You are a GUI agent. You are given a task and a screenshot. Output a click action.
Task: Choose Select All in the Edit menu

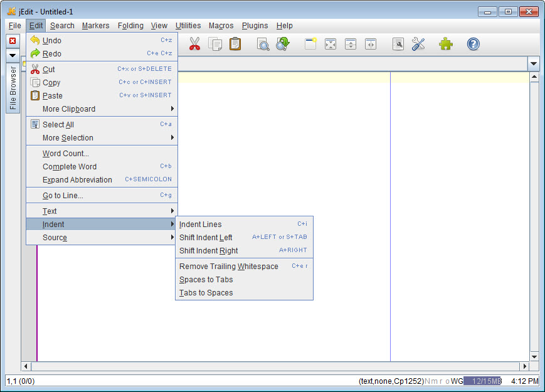[102, 125]
